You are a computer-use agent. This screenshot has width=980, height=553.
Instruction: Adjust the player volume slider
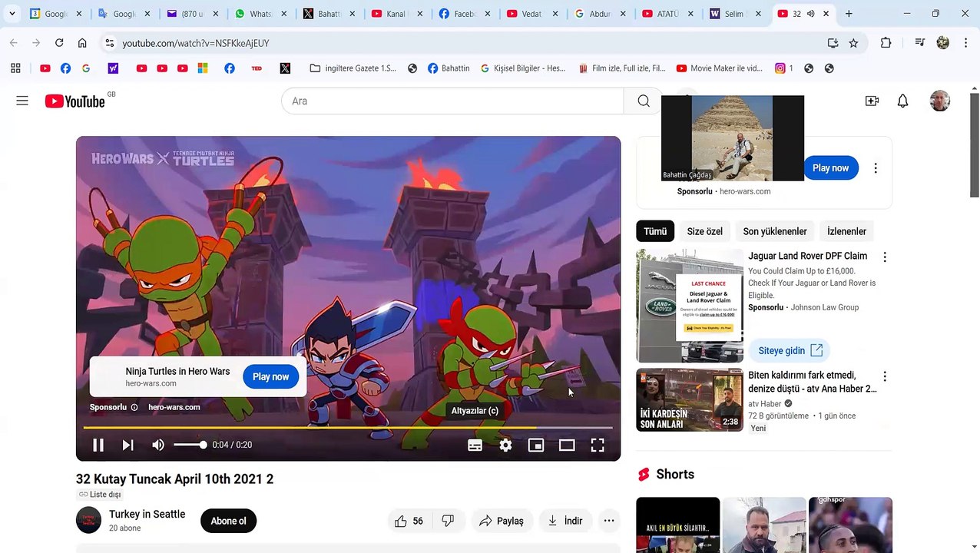pos(190,445)
